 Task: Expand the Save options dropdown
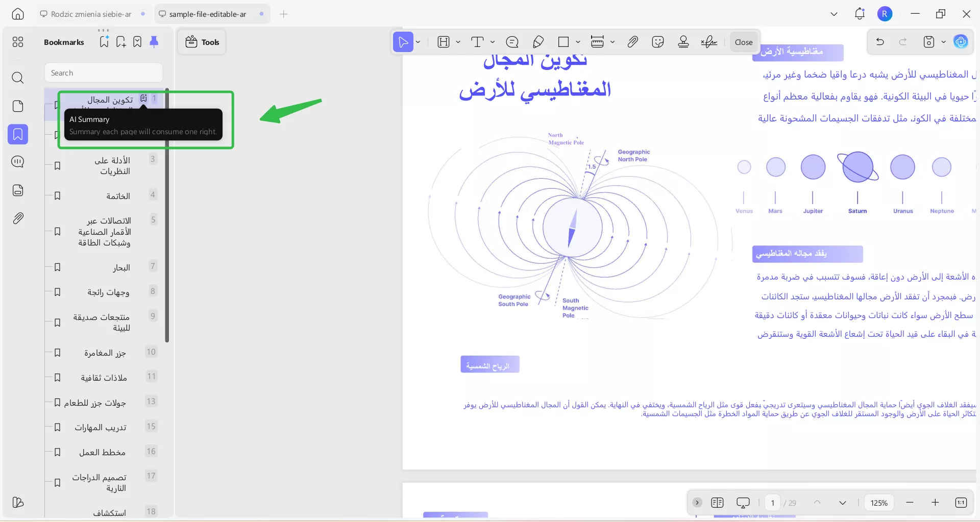[943, 42]
